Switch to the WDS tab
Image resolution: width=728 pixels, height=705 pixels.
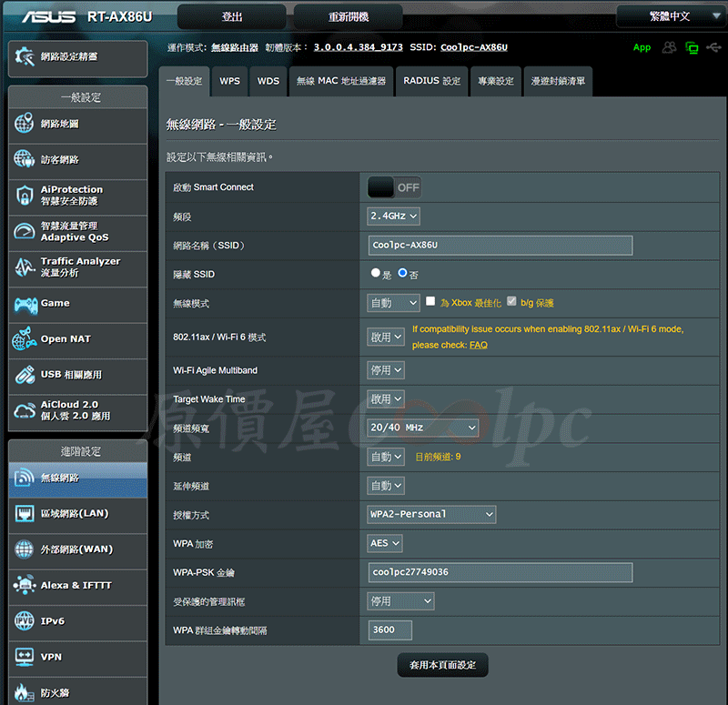[x=268, y=81]
